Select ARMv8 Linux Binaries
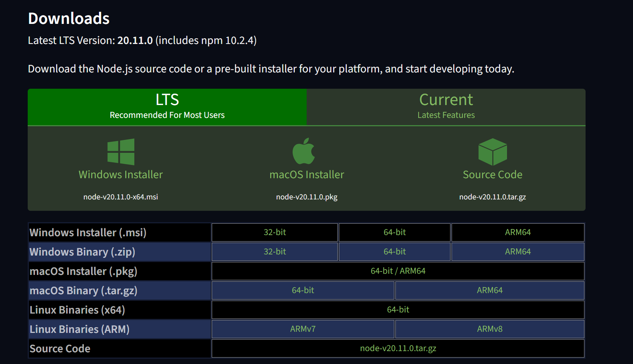633x364 pixels. point(490,329)
